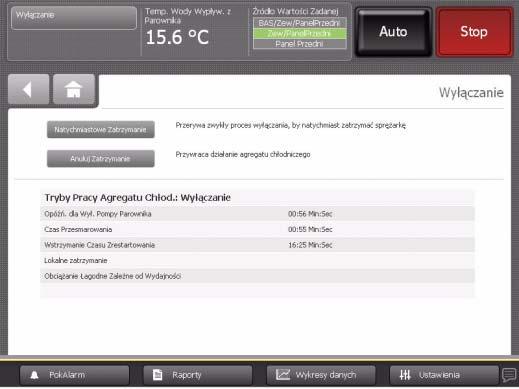Click the document icon on Raporty

coord(157,375)
